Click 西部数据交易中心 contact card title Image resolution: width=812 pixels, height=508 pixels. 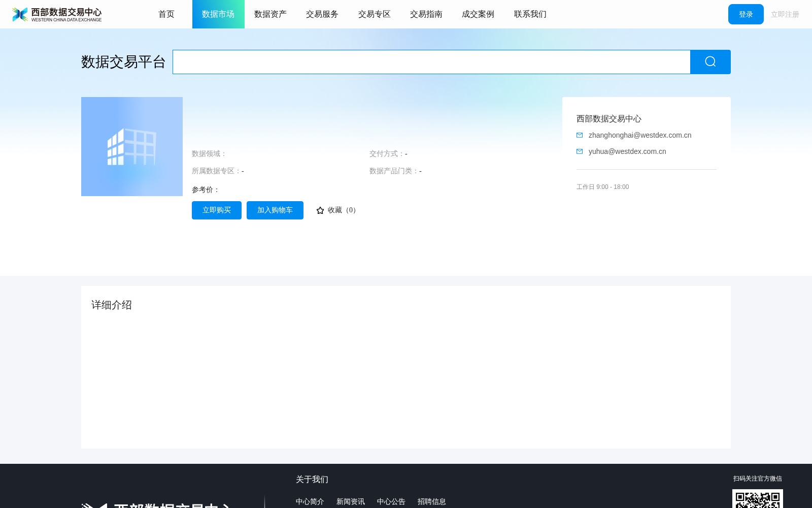pos(609,119)
